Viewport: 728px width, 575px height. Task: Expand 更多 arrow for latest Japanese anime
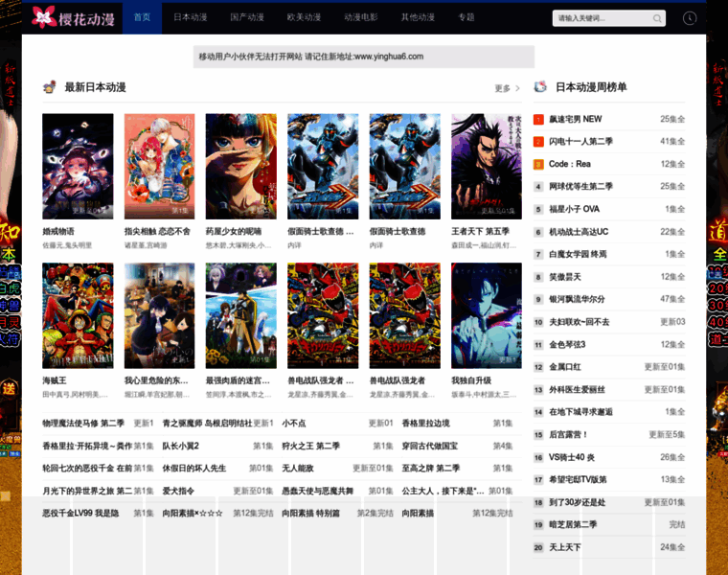[507, 88]
